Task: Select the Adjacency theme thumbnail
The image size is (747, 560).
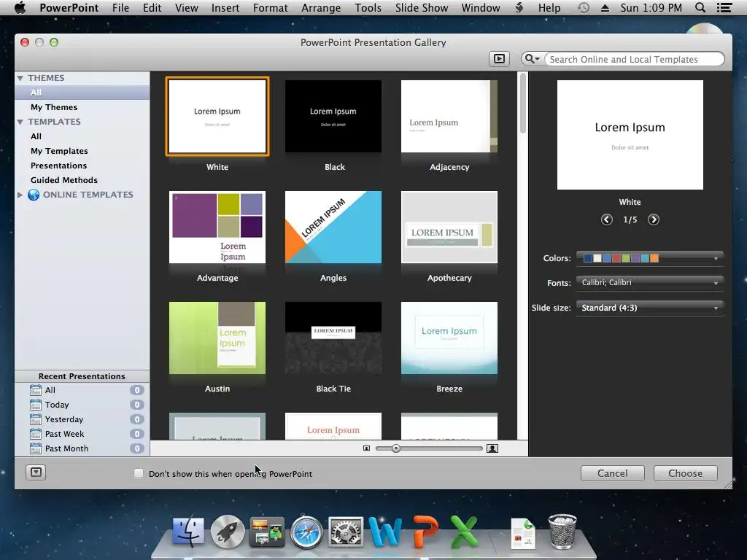Action: coord(449,116)
